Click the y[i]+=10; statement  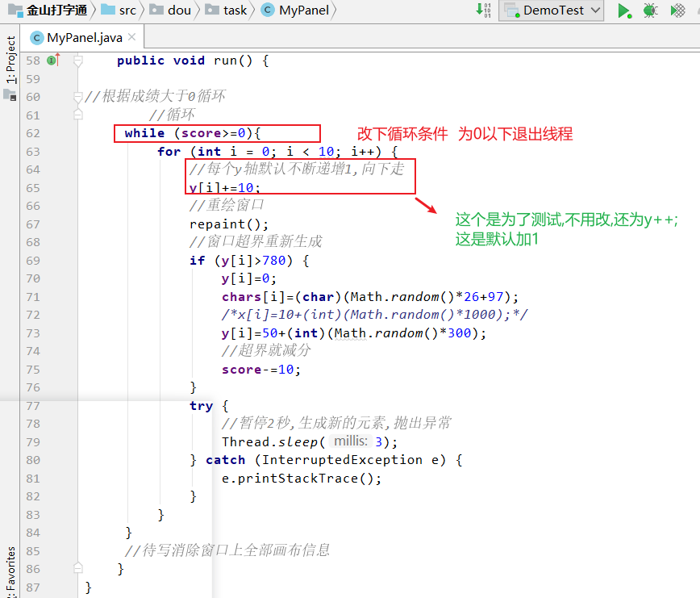tap(224, 188)
